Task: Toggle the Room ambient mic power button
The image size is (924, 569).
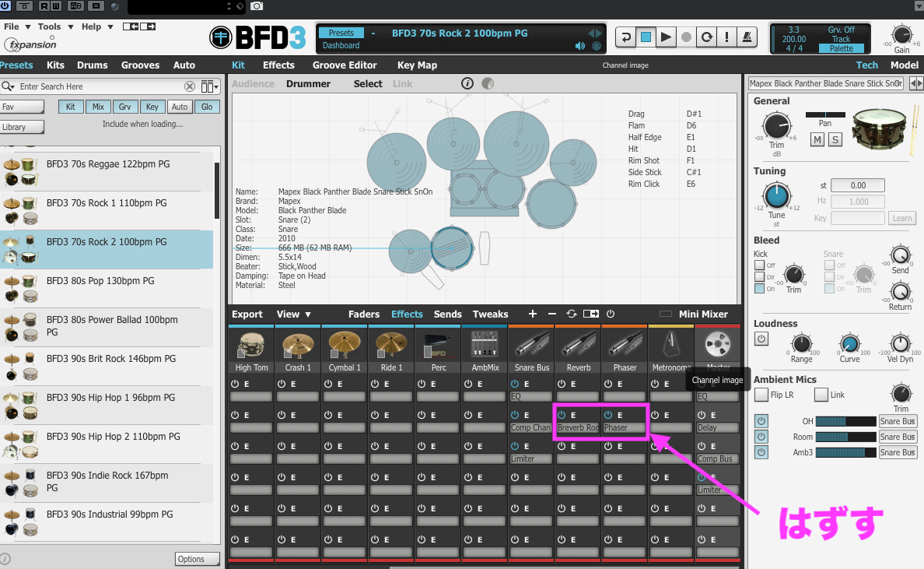Action: point(761,437)
